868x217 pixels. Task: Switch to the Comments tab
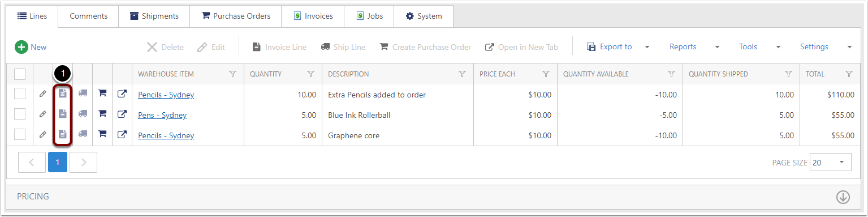click(x=88, y=16)
